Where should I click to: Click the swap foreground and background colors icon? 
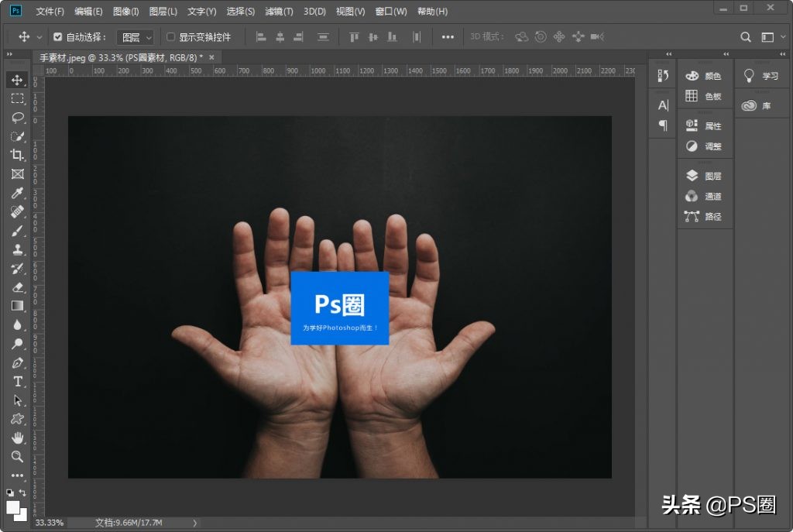click(22, 493)
